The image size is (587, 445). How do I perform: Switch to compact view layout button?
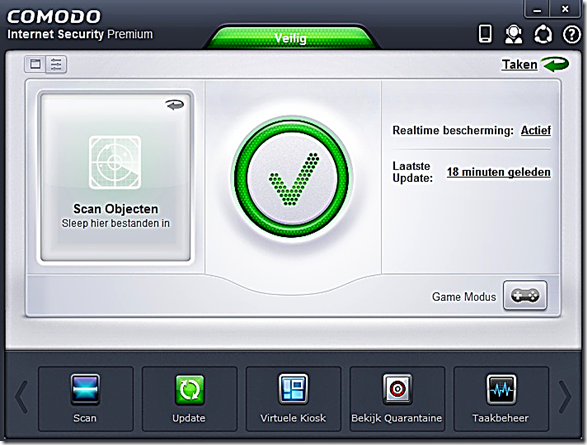tap(35, 64)
